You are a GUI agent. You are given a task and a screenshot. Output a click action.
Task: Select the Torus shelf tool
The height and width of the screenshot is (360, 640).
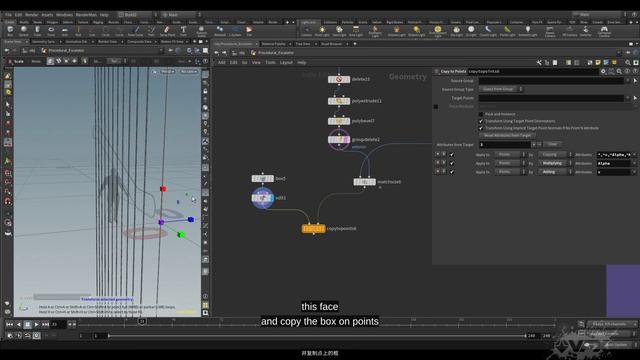click(x=51, y=31)
